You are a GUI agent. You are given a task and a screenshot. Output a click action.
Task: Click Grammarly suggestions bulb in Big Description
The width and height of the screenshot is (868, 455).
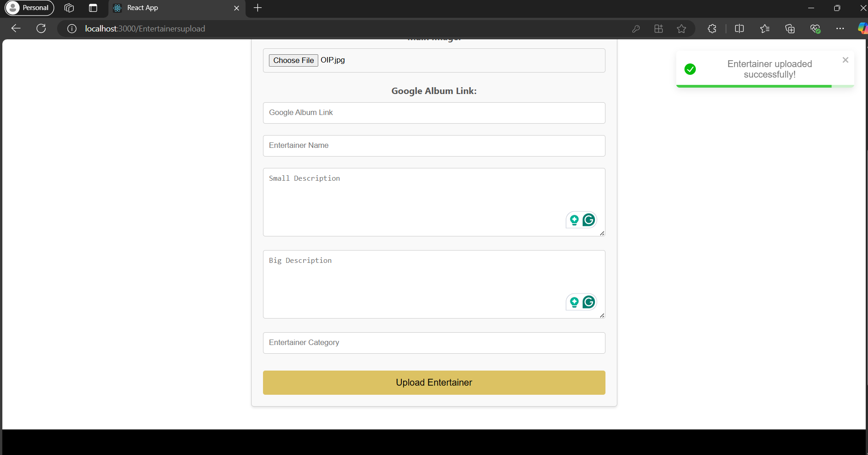click(574, 302)
